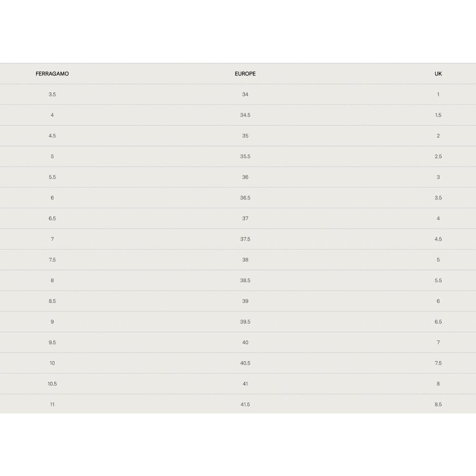Image resolution: width=476 pixels, height=476 pixels.
Task: Select Ferragamo size 3.5 cell
Action: click(x=52, y=94)
